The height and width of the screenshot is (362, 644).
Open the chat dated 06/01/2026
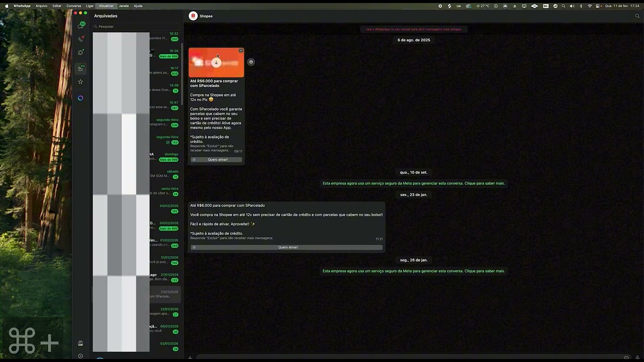point(137,329)
